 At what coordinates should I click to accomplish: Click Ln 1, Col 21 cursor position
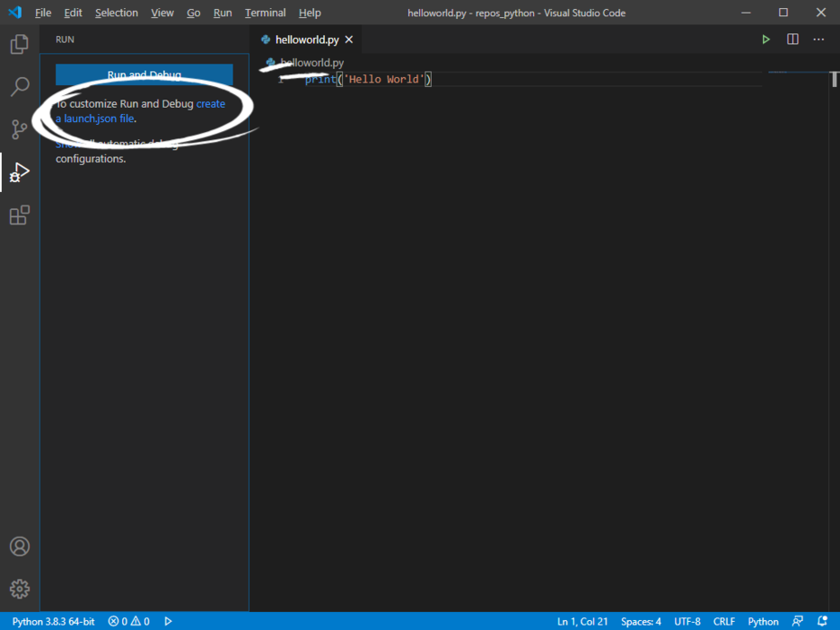[582, 621]
